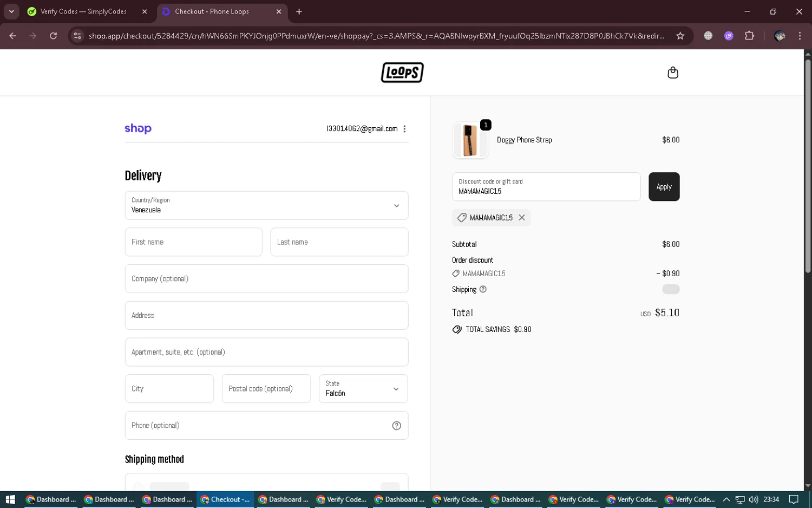Click the Shop pay logo

(138, 129)
